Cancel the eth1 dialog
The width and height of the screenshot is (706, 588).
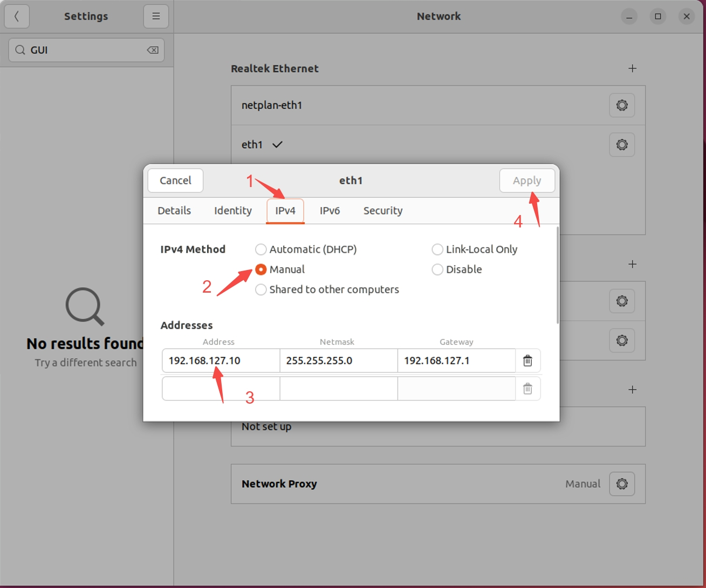(175, 181)
